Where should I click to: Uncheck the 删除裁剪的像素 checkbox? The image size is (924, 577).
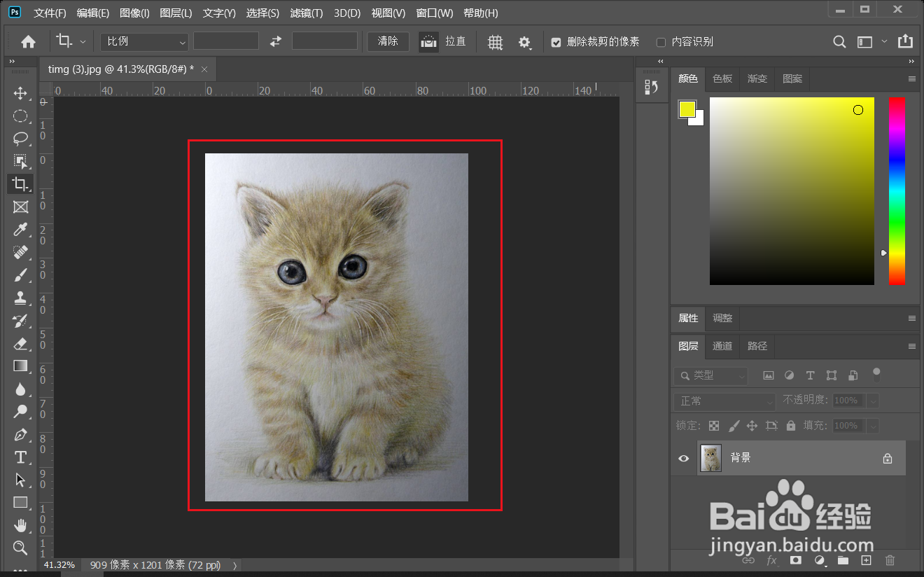tap(556, 42)
